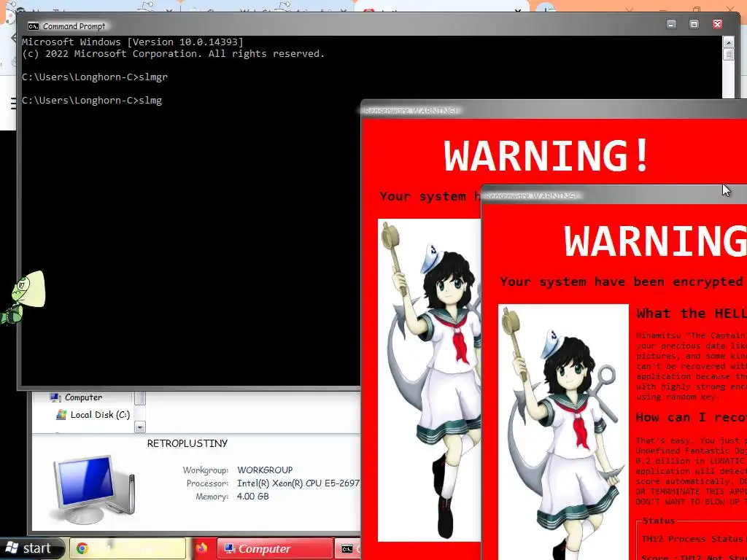
Task: Switch to the Command Prompt taskbar button
Action: (x=348, y=548)
